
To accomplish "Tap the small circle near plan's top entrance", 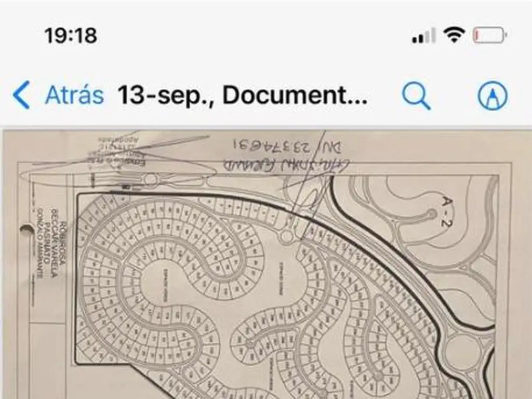I will pos(151,179).
